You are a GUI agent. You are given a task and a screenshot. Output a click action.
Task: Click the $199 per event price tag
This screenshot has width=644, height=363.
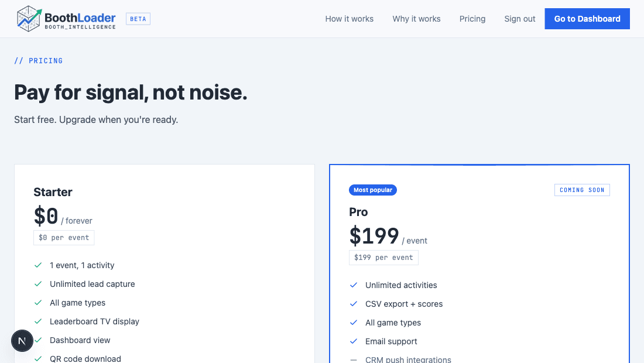pos(383,258)
